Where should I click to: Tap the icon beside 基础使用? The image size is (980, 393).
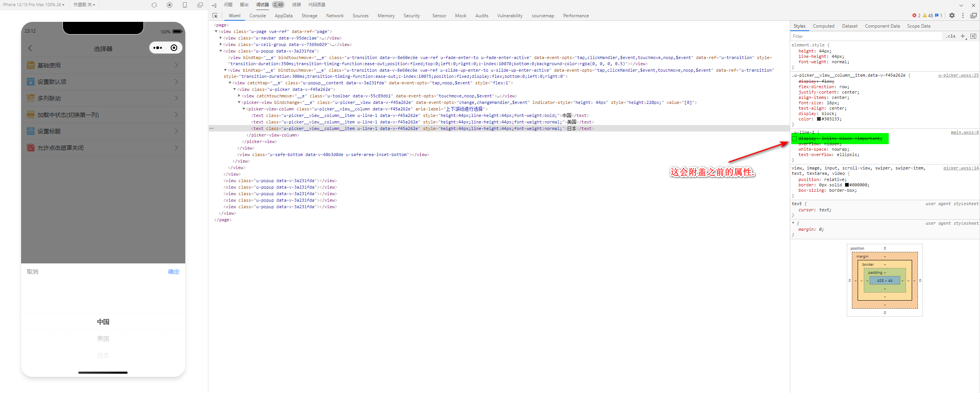tap(31, 65)
